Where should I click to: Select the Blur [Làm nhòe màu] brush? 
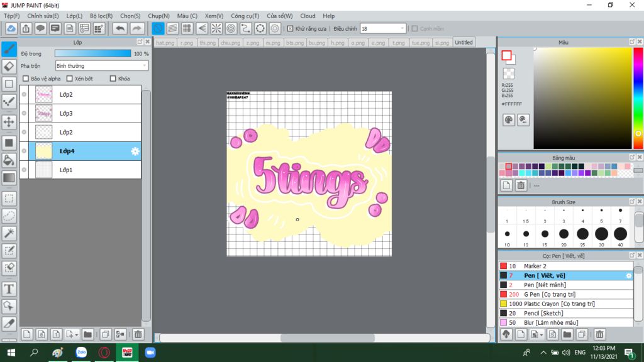566,322
